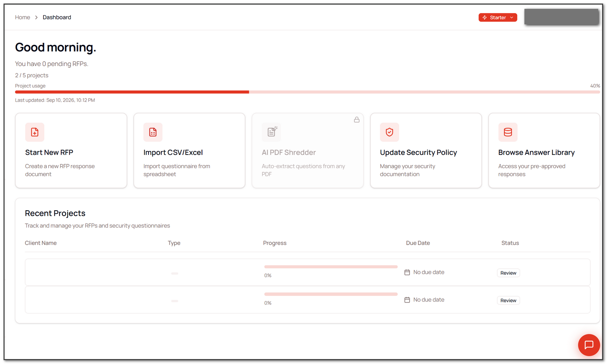Viewport: 607px width, 364px height.
Task: Open the Update Security Policy card title
Action: tap(419, 152)
